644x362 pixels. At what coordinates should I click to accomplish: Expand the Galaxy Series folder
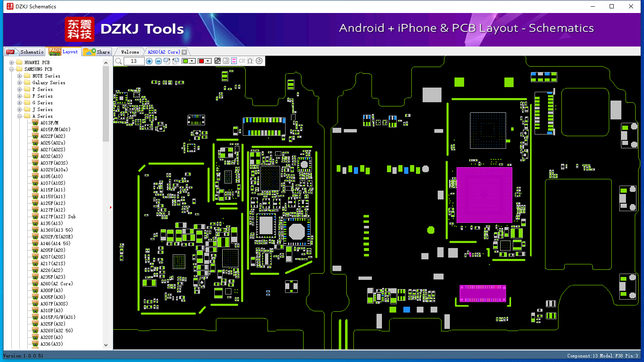point(20,83)
